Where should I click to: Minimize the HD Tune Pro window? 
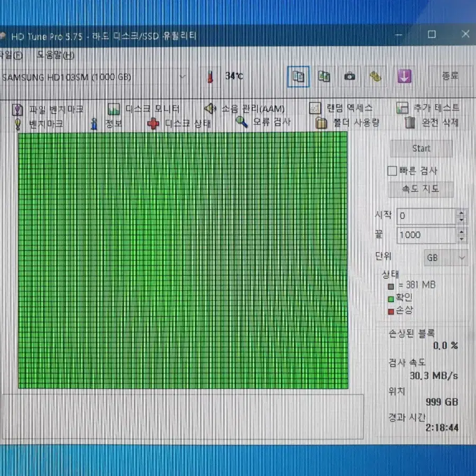pyautogui.click(x=399, y=34)
